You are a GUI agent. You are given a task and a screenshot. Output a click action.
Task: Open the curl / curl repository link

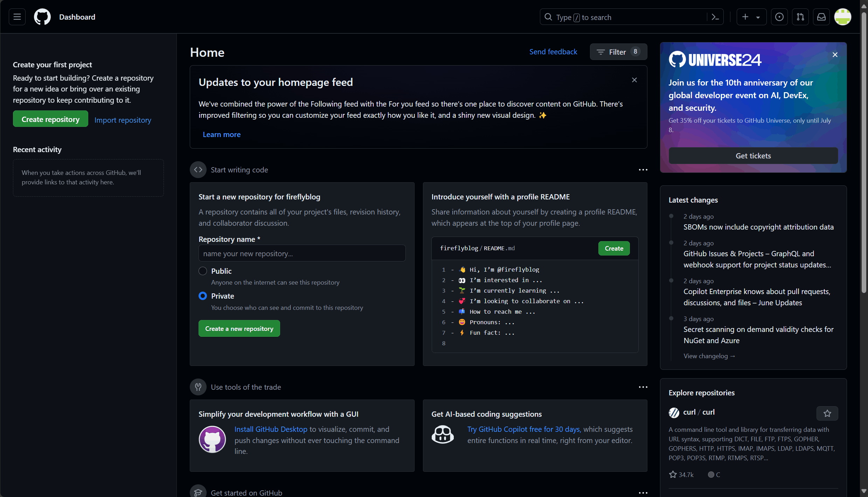click(699, 412)
